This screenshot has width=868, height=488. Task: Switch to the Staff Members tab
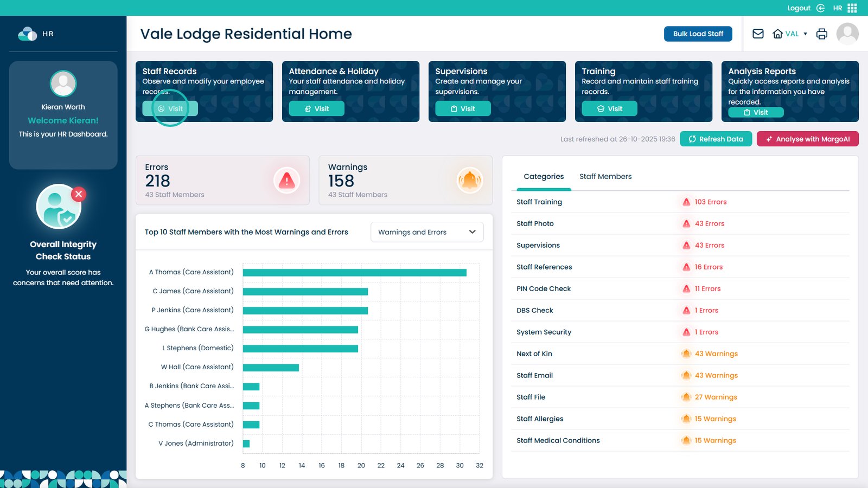pos(605,177)
